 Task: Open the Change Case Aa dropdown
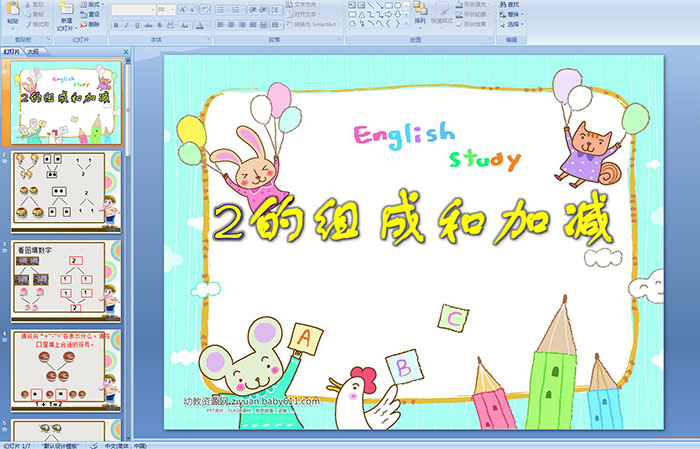tap(185, 25)
